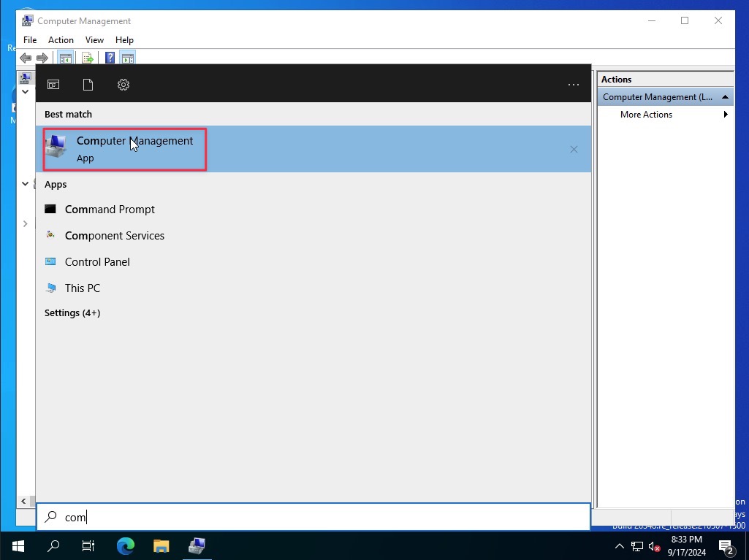Open Component Services from Apps results
The height and width of the screenshot is (560, 749).
point(114,235)
